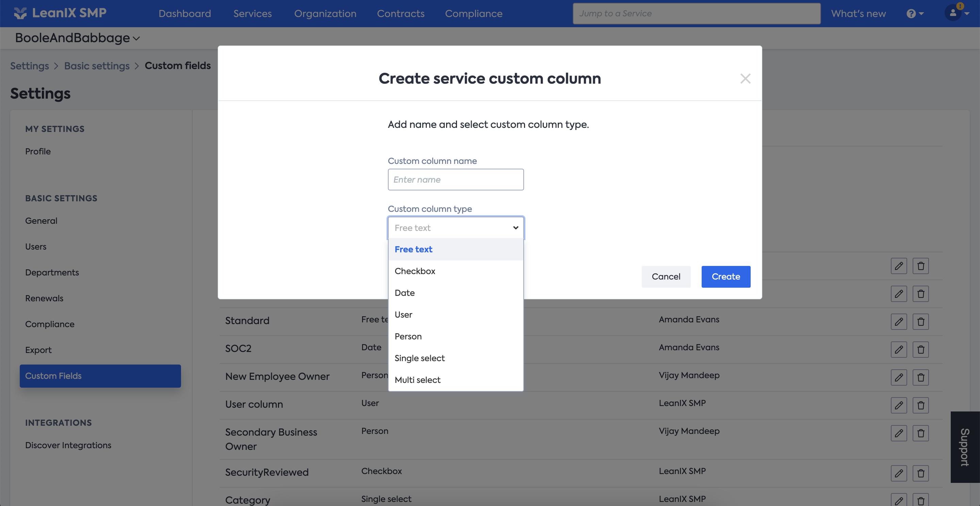Image resolution: width=980 pixels, height=506 pixels.
Task: Pick the Single select type option
Action: 419,358
